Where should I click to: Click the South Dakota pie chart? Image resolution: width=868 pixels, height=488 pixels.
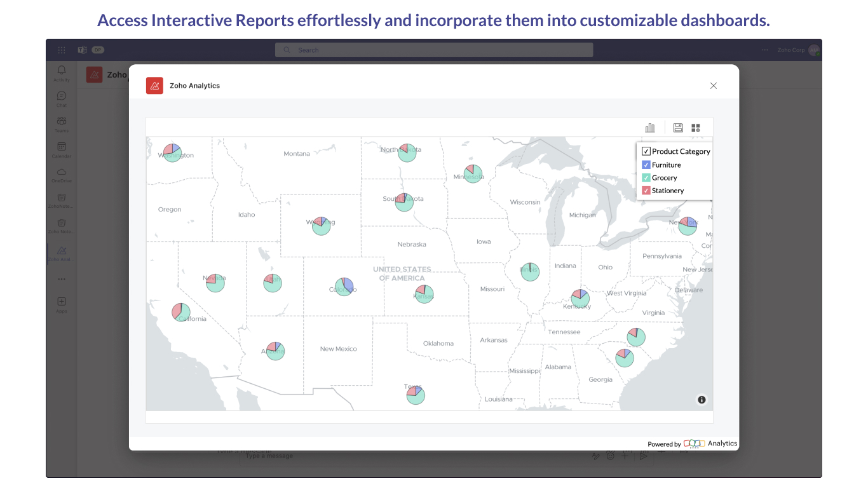click(404, 202)
